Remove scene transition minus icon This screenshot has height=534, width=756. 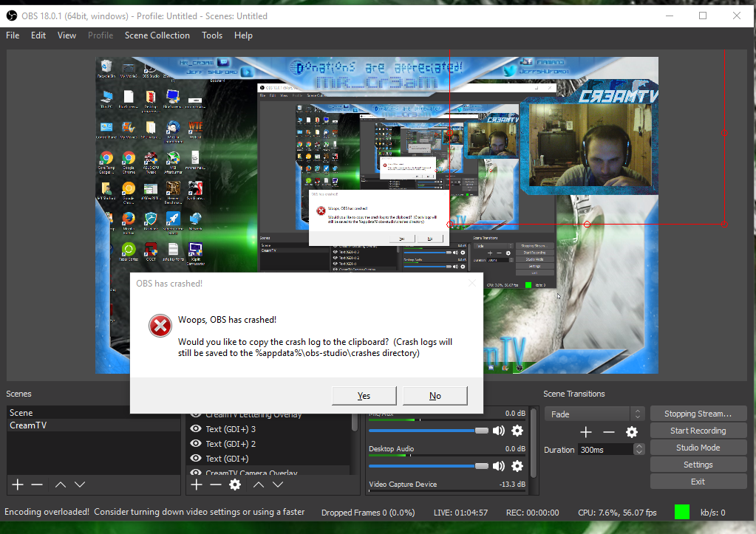(x=609, y=432)
